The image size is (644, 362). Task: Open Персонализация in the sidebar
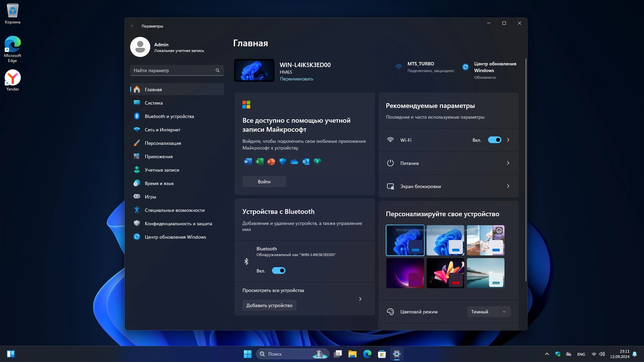click(163, 143)
